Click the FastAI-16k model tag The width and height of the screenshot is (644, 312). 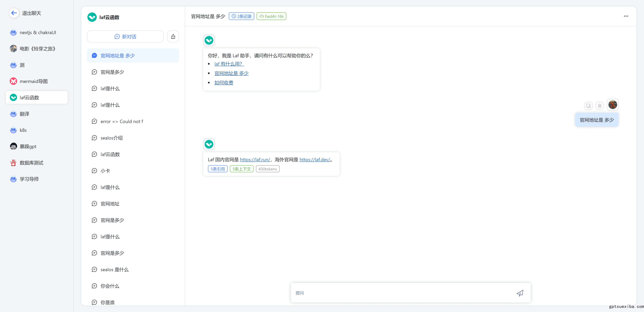click(271, 16)
